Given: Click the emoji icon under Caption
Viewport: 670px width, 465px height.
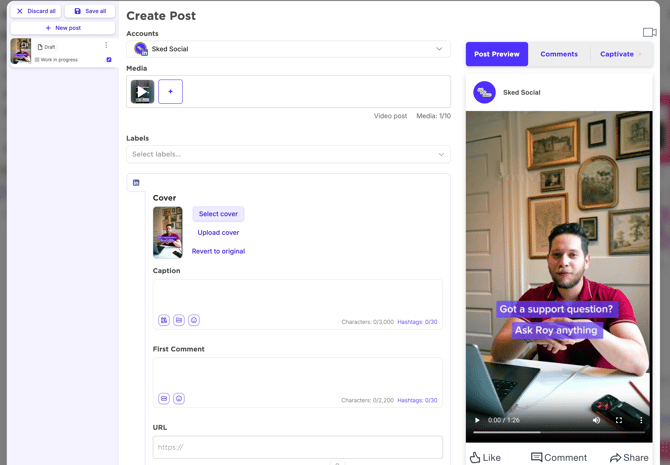Looking at the screenshot, I should pos(194,320).
